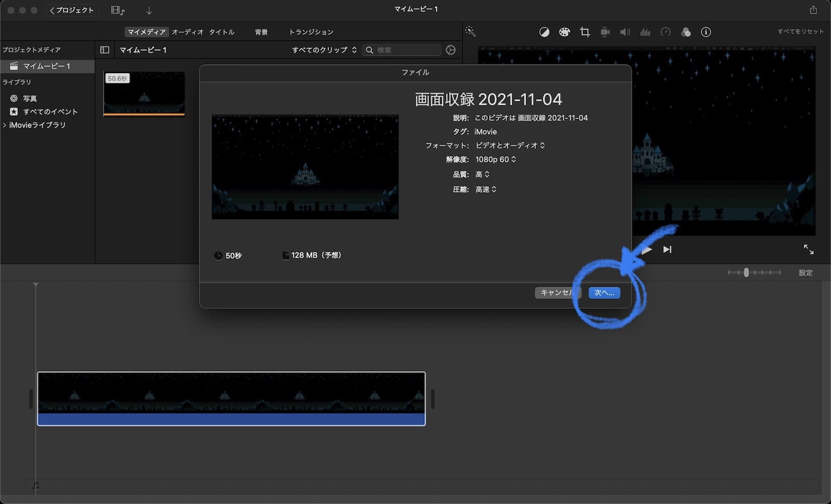Open the browser settings gear icon
The height and width of the screenshot is (504, 831).
coord(451,50)
